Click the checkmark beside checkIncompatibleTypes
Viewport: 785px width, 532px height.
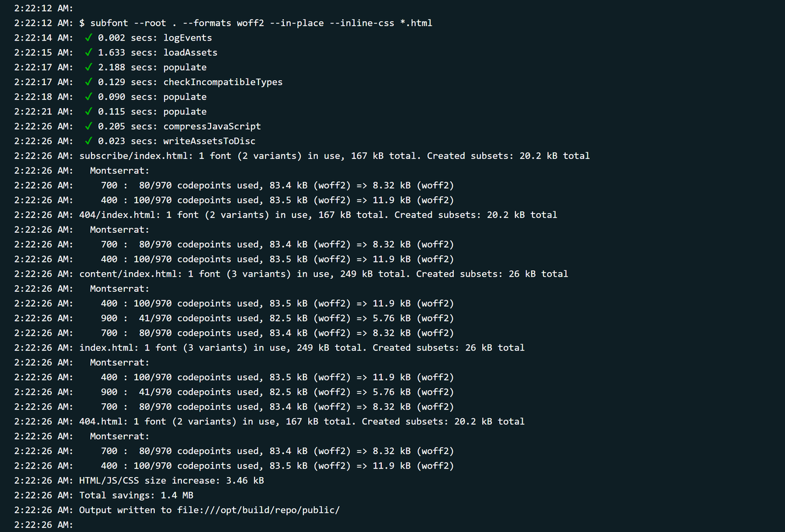tap(88, 82)
